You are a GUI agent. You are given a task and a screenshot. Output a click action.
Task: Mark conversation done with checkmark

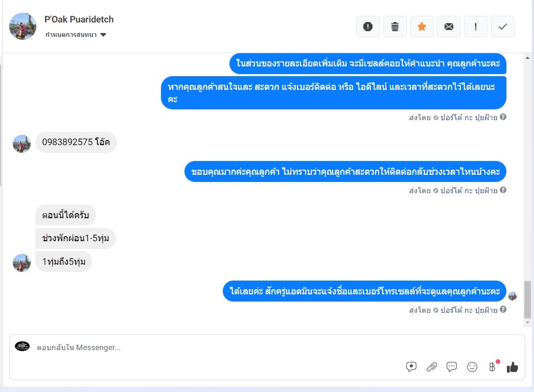(503, 27)
